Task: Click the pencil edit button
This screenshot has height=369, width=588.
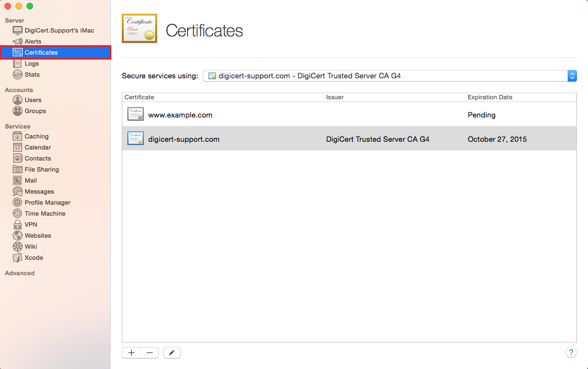Action: click(x=171, y=353)
